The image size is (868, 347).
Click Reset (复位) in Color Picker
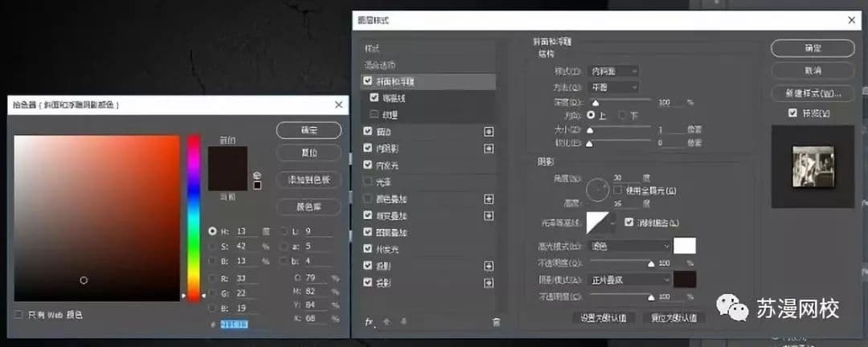[309, 153]
